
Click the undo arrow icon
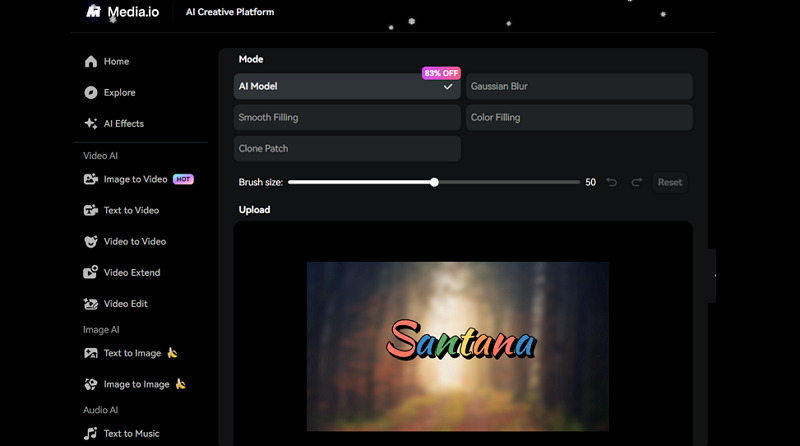[x=611, y=182]
